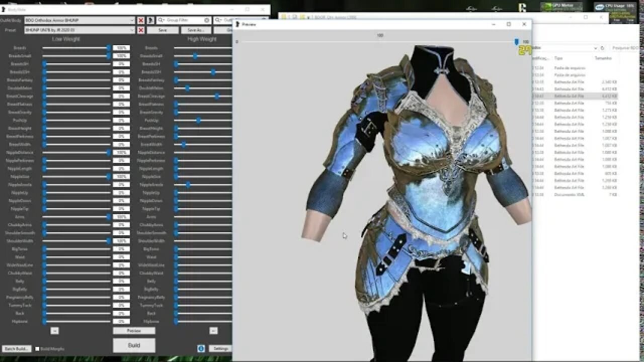Click the Low Weight Breasts 100% value field
This screenshot has width=644, height=362.
point(121,48)
